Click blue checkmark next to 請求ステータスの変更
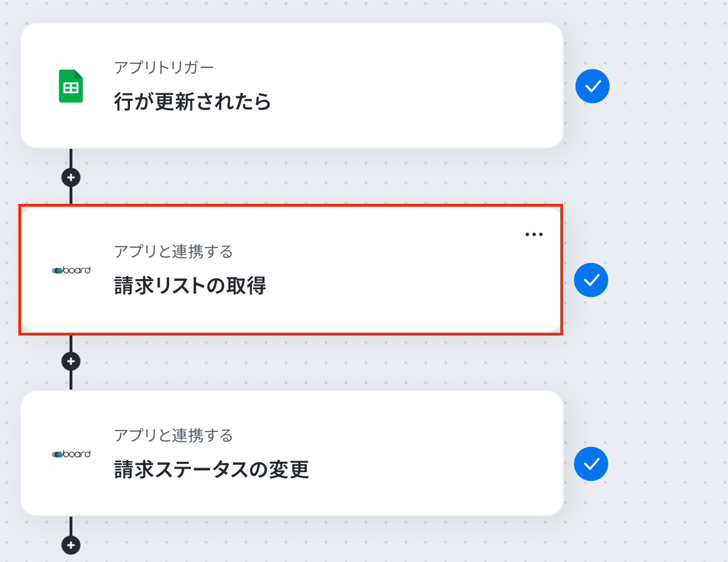 591,464
